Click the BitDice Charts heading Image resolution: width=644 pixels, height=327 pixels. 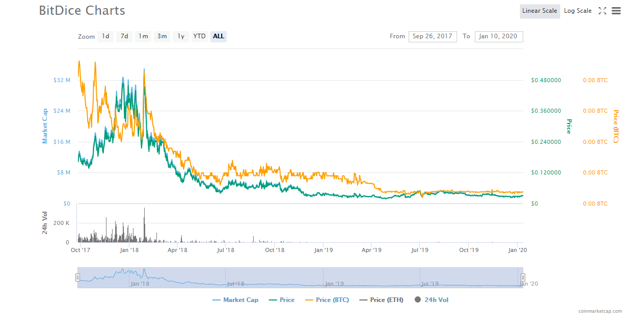pyautogui.click(x=82, y=10)
